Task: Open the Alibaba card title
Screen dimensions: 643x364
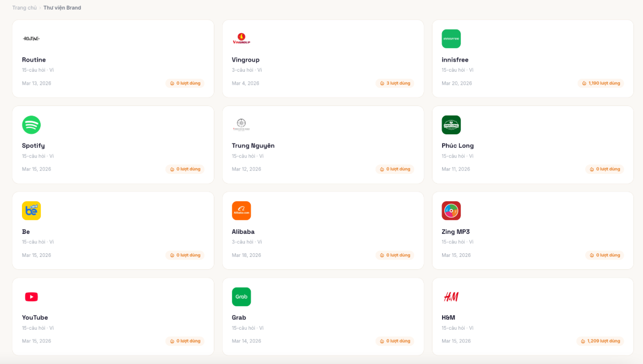Action: pos(243,232)
